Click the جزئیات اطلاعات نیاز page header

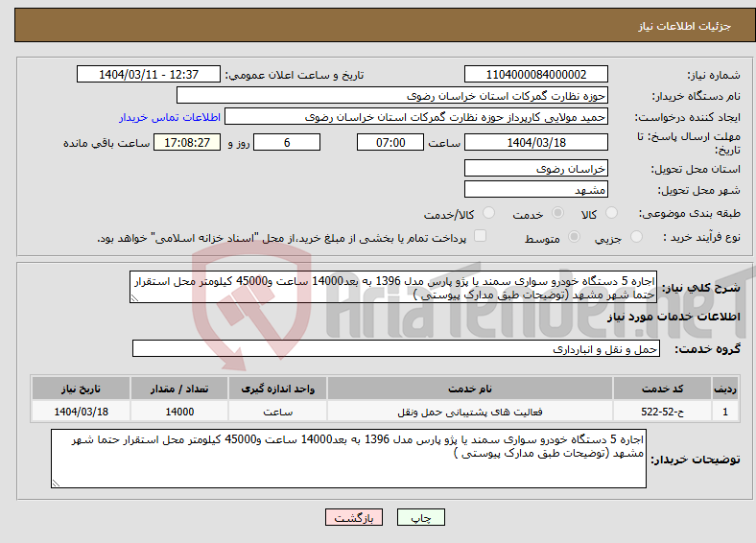[x=685, y=26]
